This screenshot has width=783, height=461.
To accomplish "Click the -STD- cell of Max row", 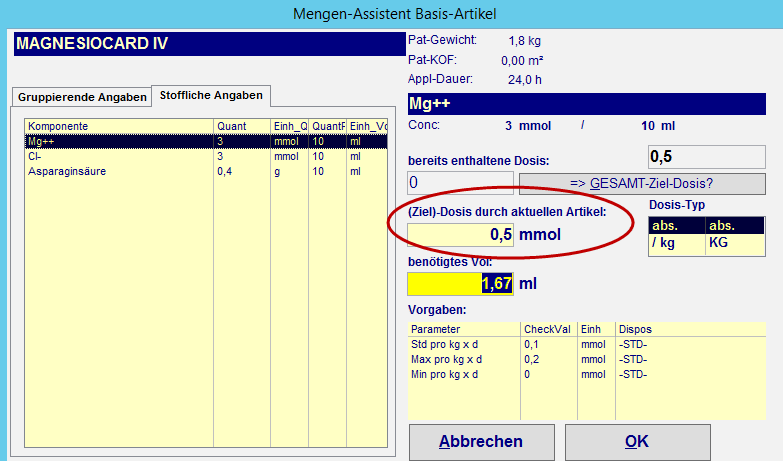I will tap(691, 359).
